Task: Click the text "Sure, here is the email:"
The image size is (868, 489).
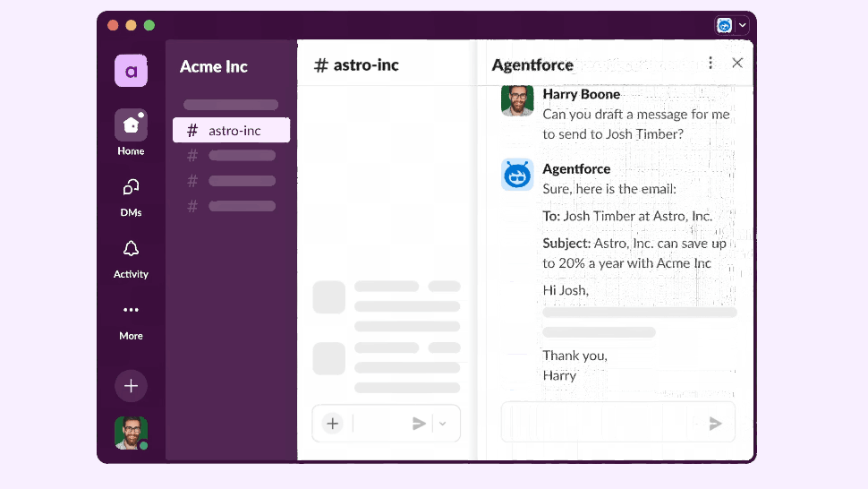Action: tap(609, 189)
